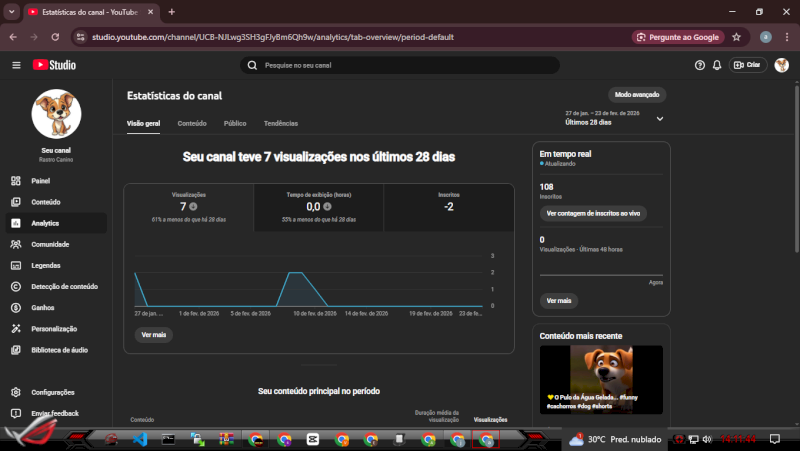Screen dimensions: 800x451
Task: Switch to the Público tab
Action: click(235, 123)
